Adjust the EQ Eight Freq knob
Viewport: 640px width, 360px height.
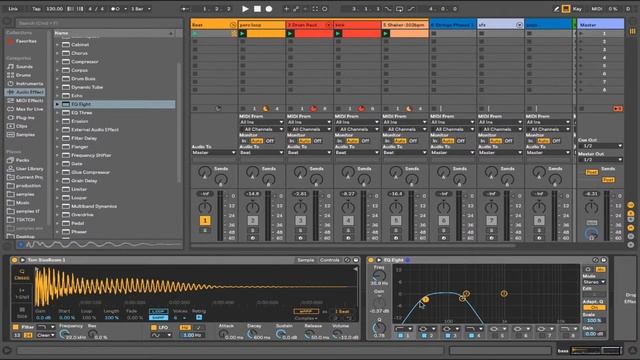379,276
